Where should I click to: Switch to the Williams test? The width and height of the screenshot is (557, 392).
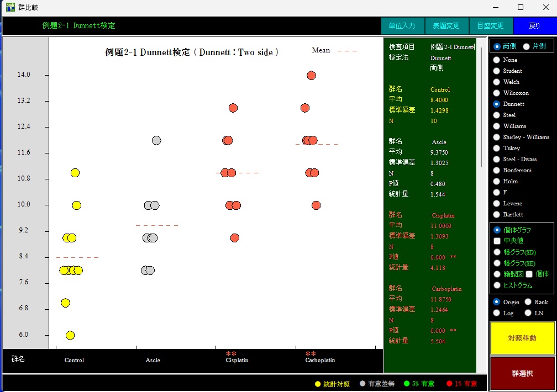tap(496, 126)
